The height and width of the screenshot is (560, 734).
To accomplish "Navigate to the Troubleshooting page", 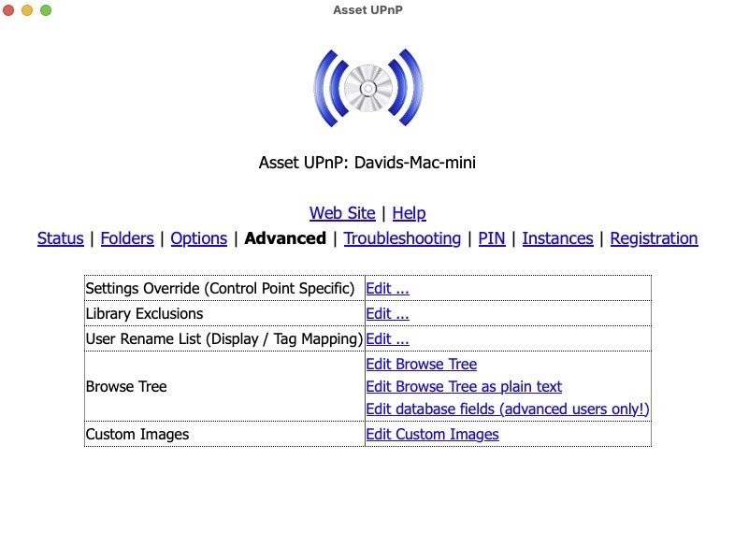I will coord(402,238).
